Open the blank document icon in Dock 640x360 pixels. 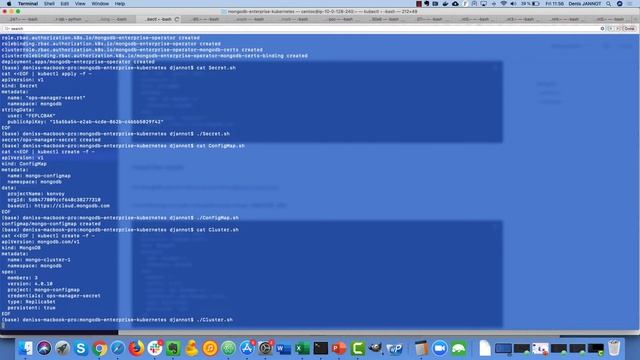485,348
